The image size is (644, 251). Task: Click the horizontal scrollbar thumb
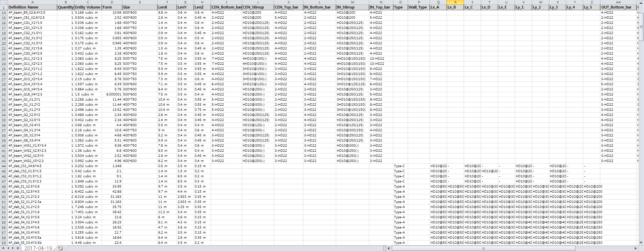click(483, 248)
